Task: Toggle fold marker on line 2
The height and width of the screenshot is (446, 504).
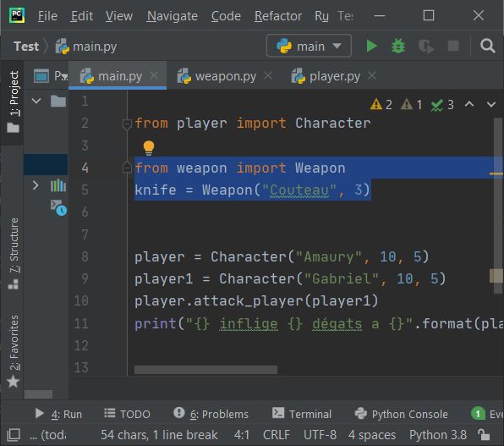Action: click(x=127, y=124)
